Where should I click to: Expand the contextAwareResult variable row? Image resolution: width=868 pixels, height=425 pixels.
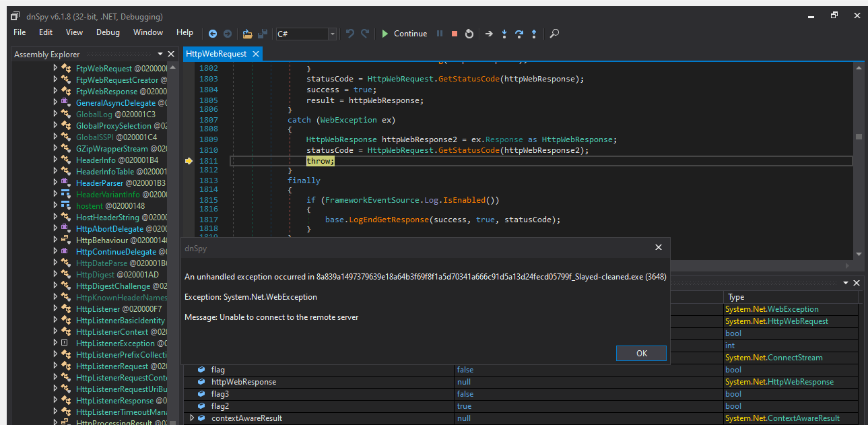pos(192,418)
